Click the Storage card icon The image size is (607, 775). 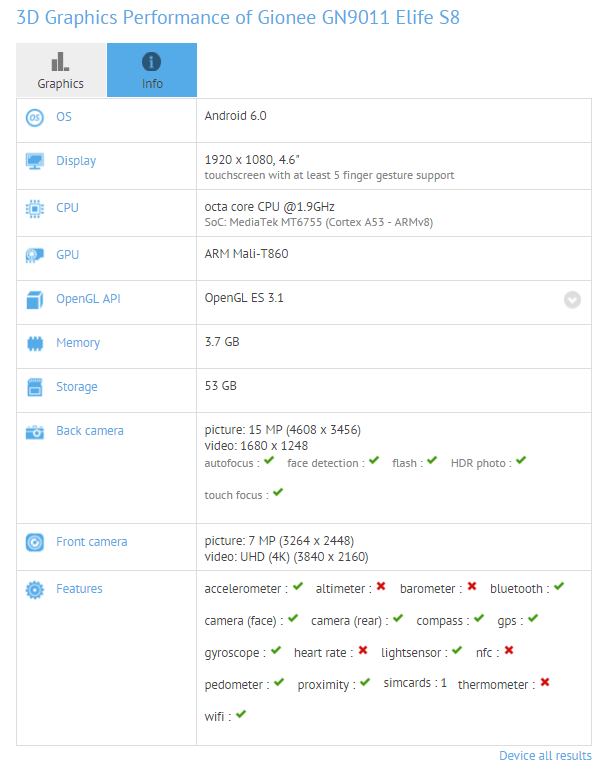tap(35, 387)
